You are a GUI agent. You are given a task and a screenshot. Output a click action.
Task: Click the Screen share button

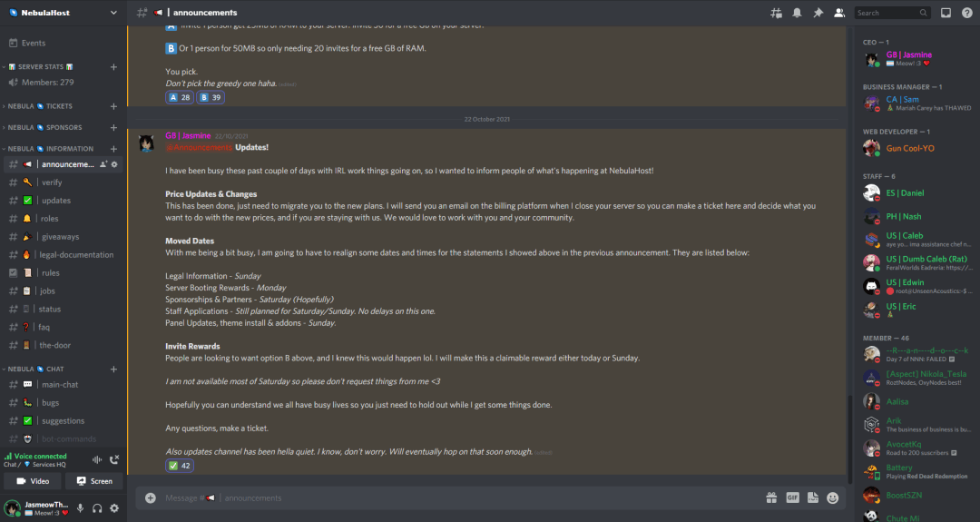tap(93, 481)
